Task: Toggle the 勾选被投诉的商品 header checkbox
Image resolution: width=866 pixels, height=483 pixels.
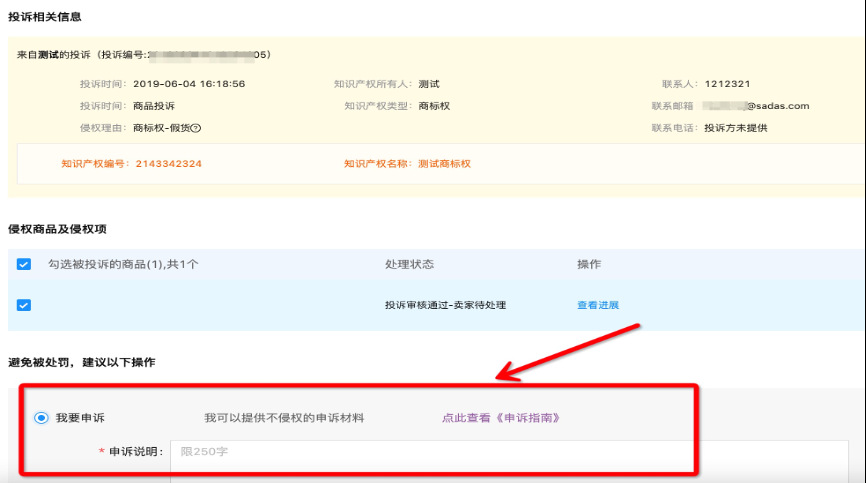Action: [24, 264]
